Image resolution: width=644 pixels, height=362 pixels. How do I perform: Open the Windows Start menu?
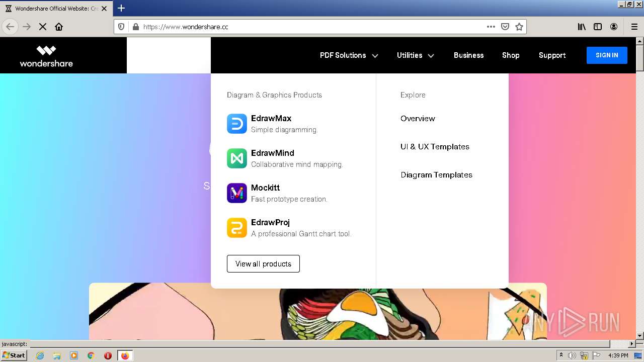14,355
